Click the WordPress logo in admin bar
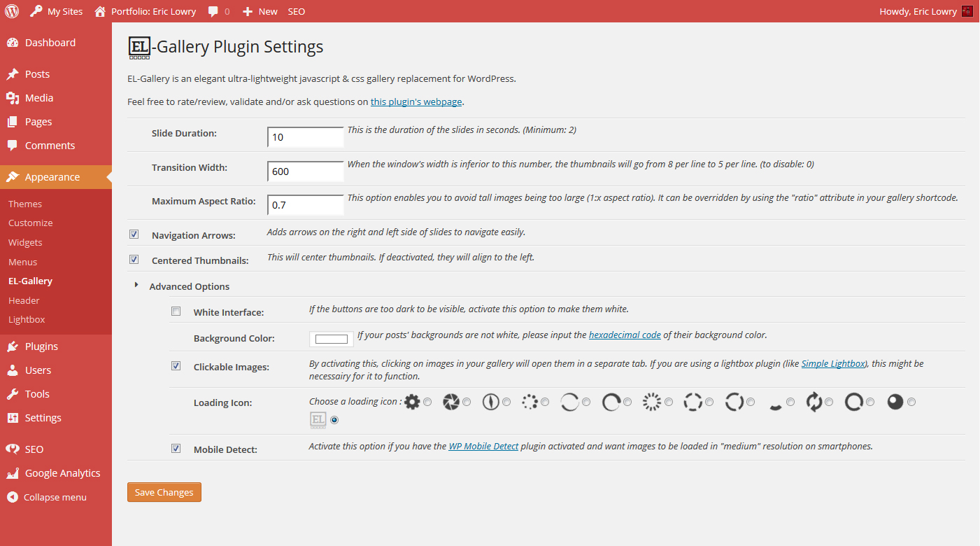Viewport: 980px width, 546px height. (x=12, y=11)
